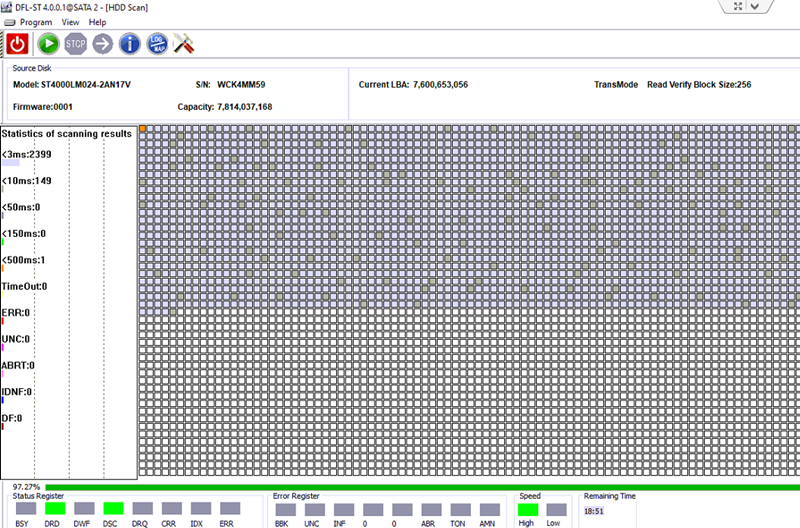Screen dimensions: 800x528
Task: Click the <3ms:2399 statistic
Action: pos(27,155)
